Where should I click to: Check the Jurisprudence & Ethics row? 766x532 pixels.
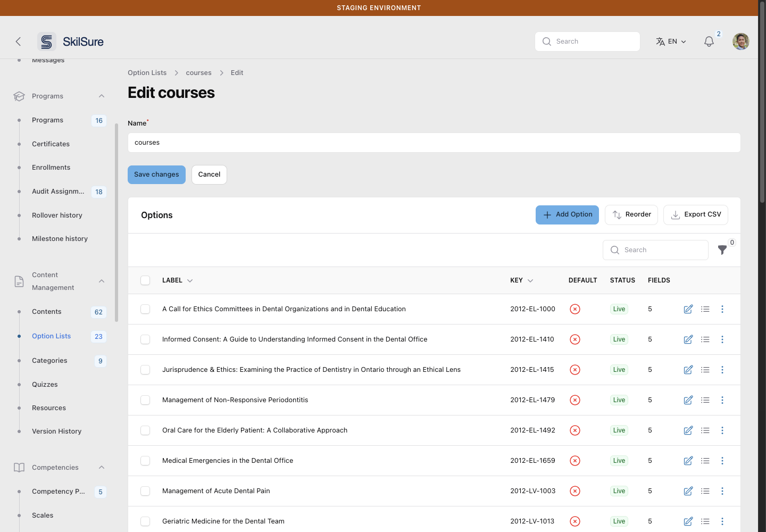[x=145, y=370]
